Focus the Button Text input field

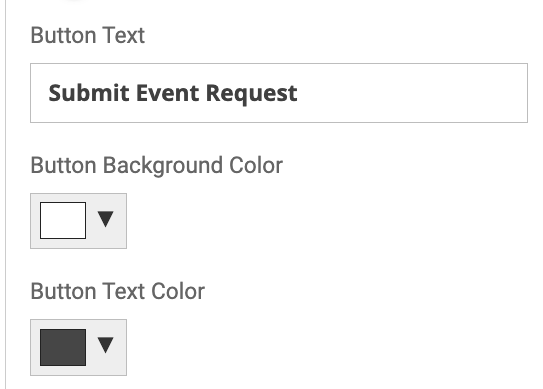pyautogui.click(x=279, y=93)
